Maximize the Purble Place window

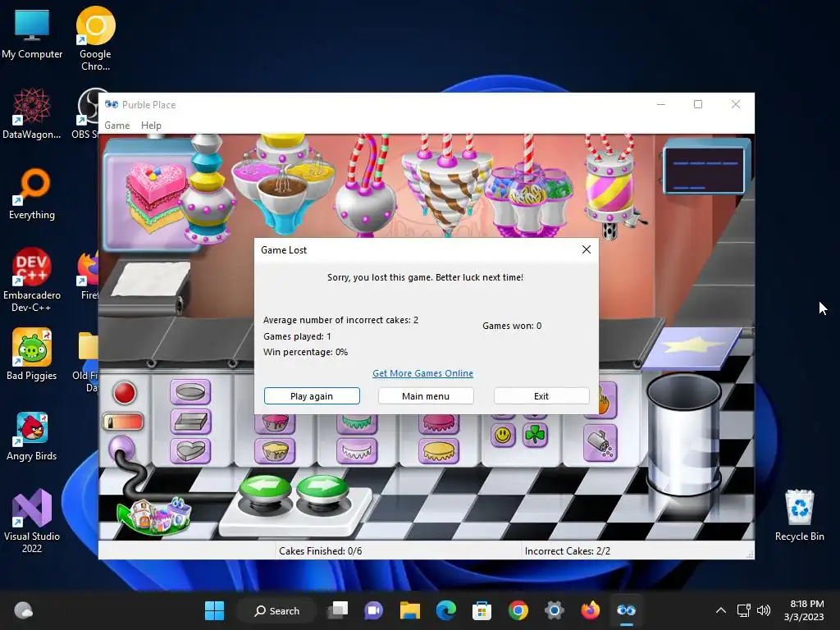click(697, 104)
